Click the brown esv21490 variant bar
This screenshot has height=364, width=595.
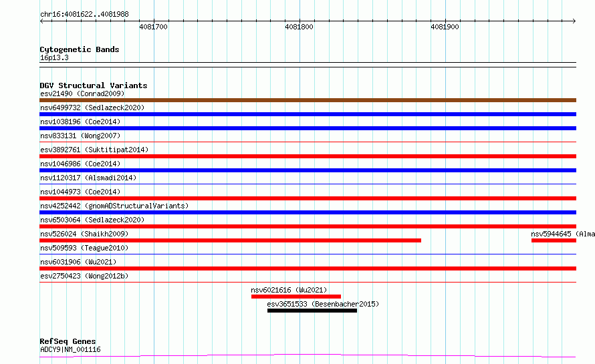(x=308, y=100)
